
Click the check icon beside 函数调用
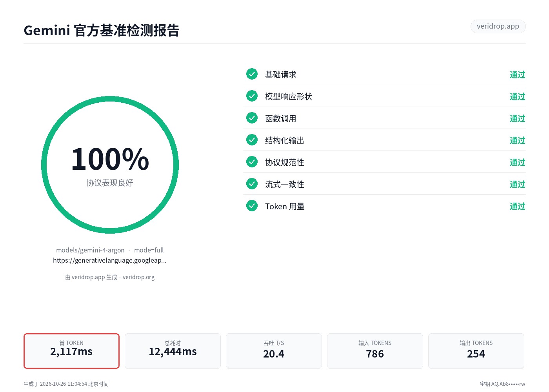point(252,118)
